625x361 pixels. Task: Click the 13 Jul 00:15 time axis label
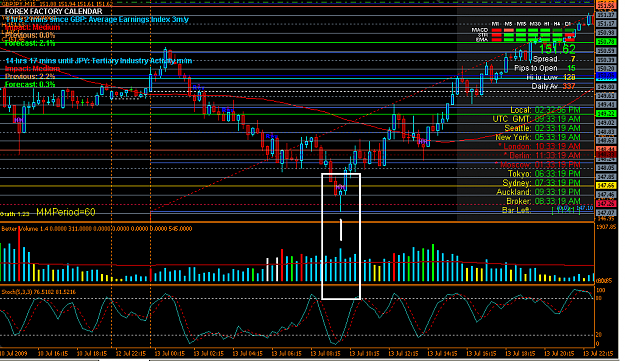click(x=169, y=353)
